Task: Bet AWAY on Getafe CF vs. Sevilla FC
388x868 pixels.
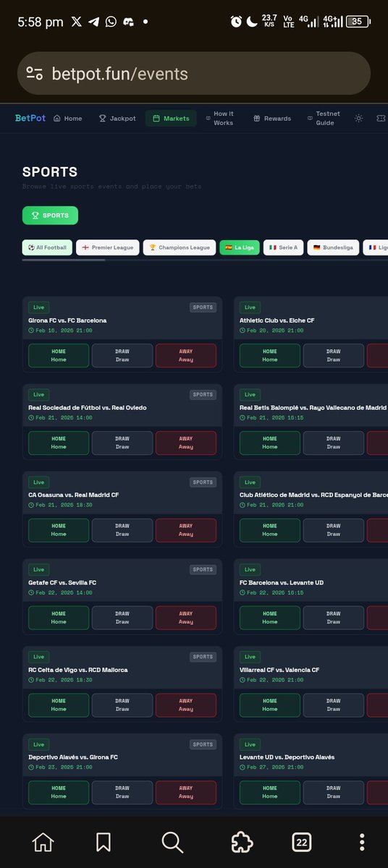Action: tap(186, 618)
